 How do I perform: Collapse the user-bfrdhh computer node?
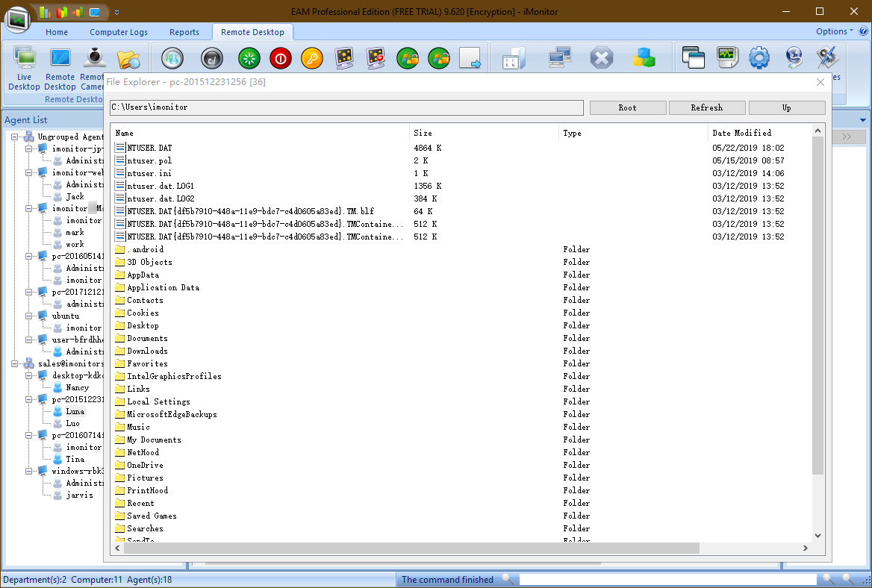point(28,340)
